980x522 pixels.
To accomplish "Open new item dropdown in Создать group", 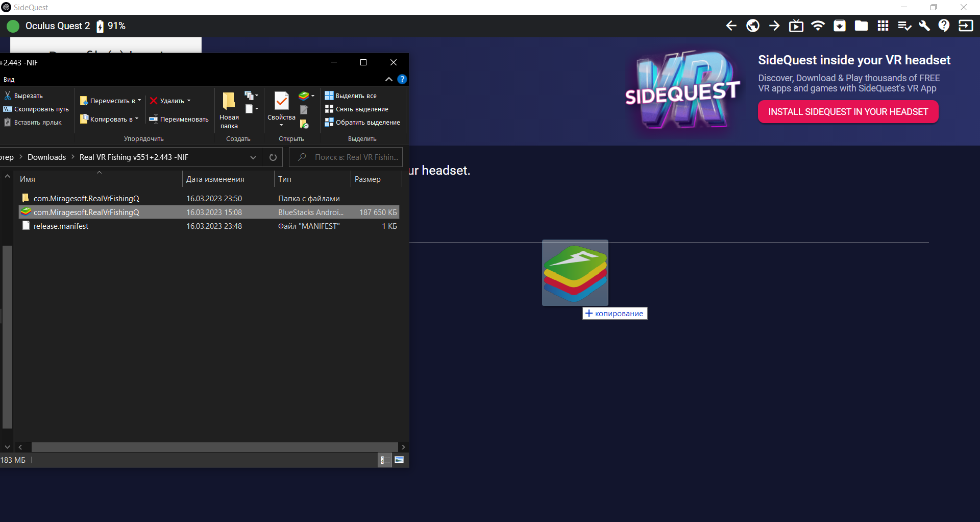I will (251, 96).
